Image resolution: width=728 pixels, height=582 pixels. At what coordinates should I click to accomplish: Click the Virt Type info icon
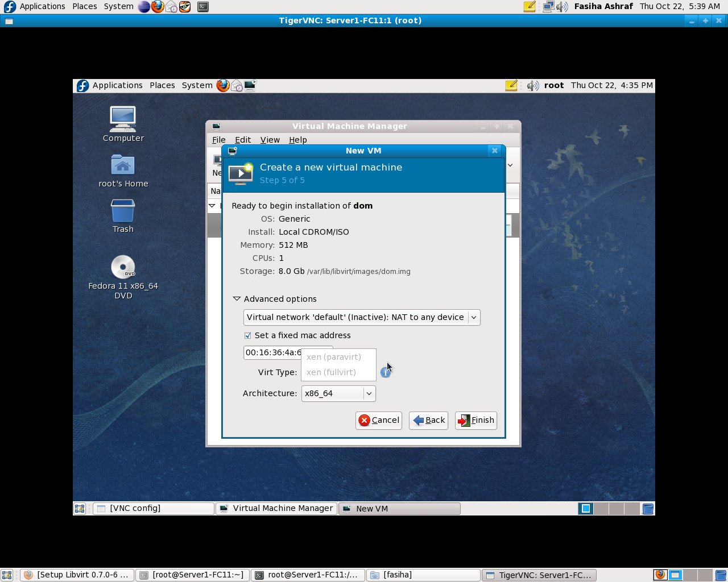pos(386,372)
